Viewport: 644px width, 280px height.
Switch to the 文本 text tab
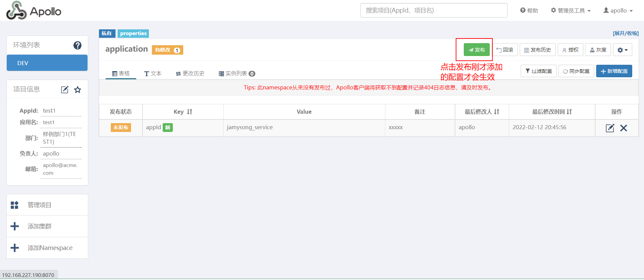(153, 74)
